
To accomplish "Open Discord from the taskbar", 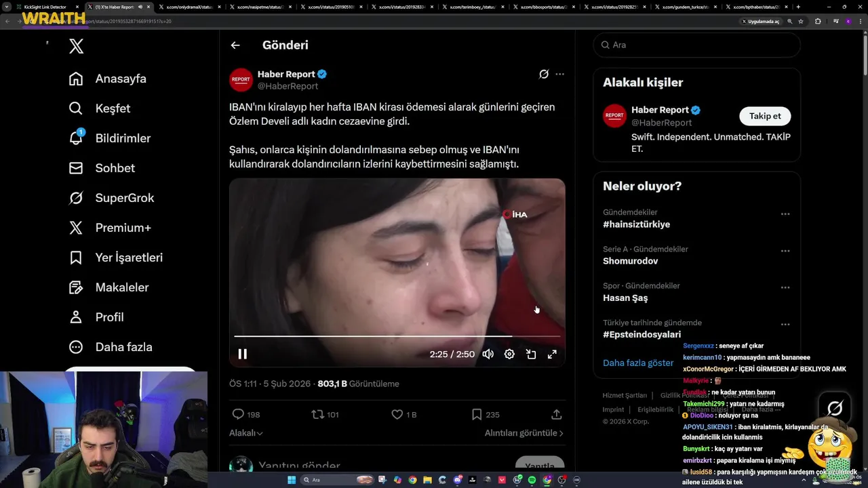I will point(458,480).
